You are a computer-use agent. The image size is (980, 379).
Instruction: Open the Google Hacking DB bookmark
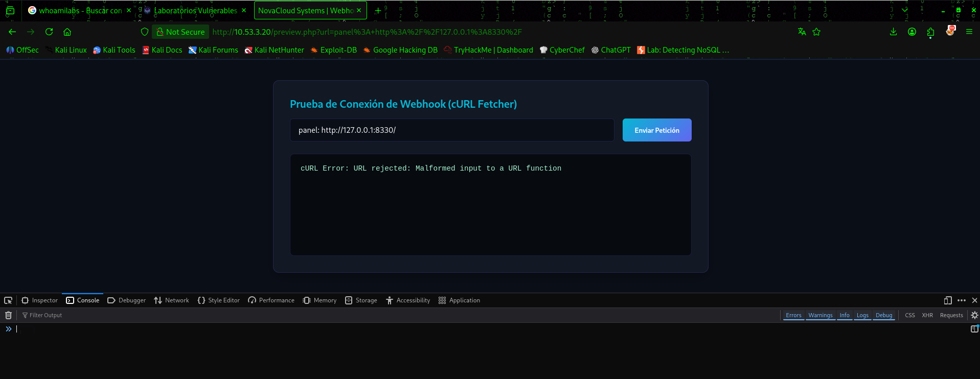point(400,50)
